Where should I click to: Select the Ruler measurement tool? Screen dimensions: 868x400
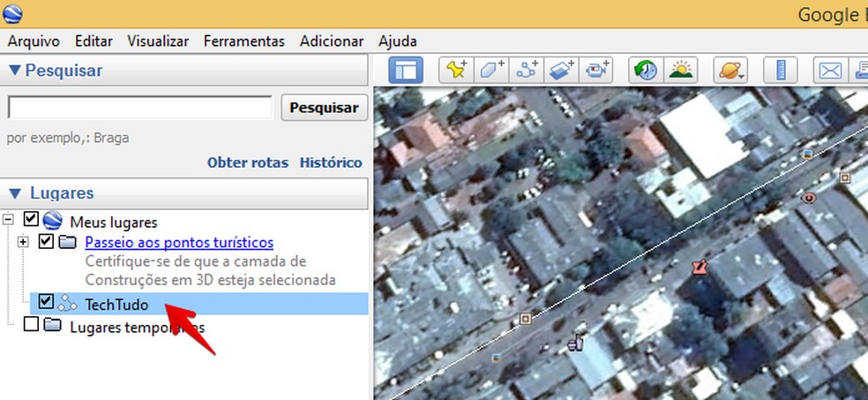click(780, 71)
